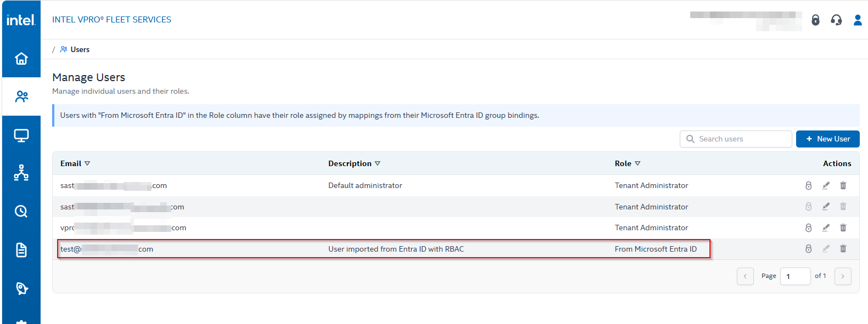Click Tenant Administrator role in vpro row
The width and height of the screenshot is (868, 324).
(x=651, y=228)
